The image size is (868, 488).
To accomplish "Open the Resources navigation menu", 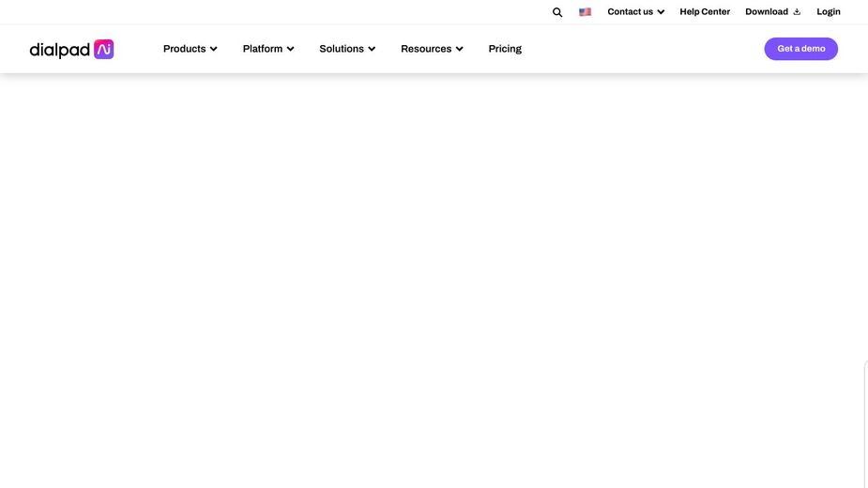I will click(x=426, y=49).
